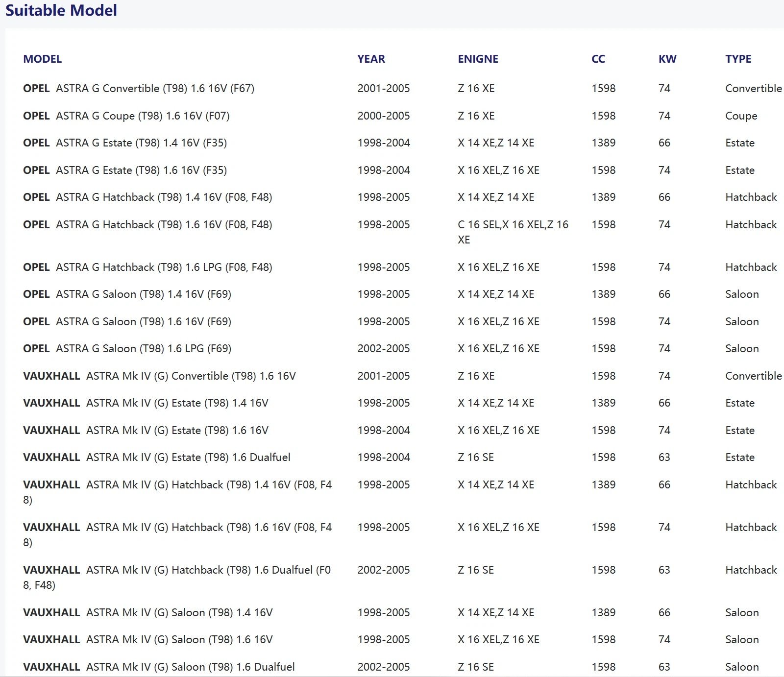Viewport: 784px width, 677px height.
Task: Click '63' KW in VAUXHALL Hatchback Dualfuel row
Action: tap(664, 570)
